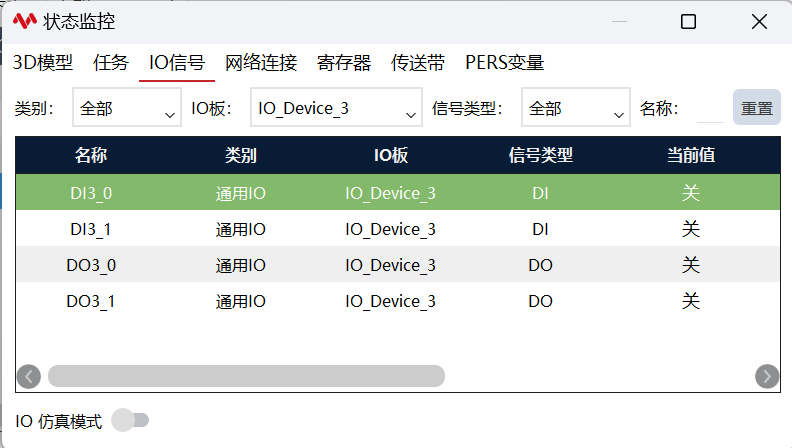Click the 名称 column header
The width and height of the screenshot is (792, 448).
click(x=91, y=155)
